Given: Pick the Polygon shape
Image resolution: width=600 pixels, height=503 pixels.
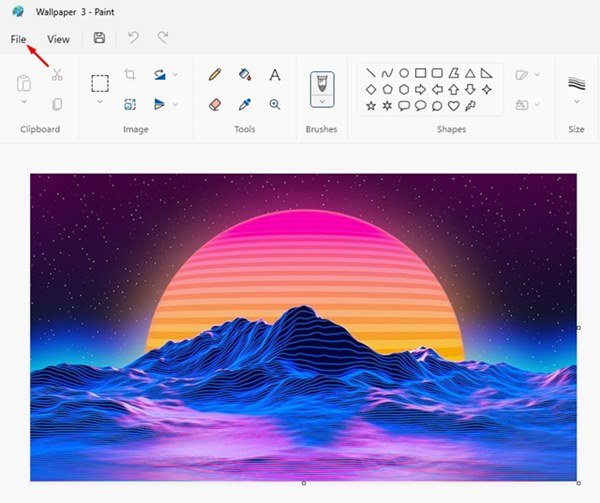Looking at the screenshot, I should pyautogui.click(x=454, y=73).
